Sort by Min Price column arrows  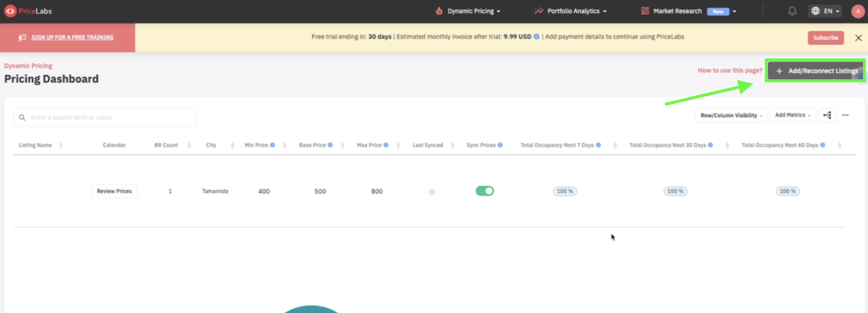pyautogui.click(x=284, y=145)
